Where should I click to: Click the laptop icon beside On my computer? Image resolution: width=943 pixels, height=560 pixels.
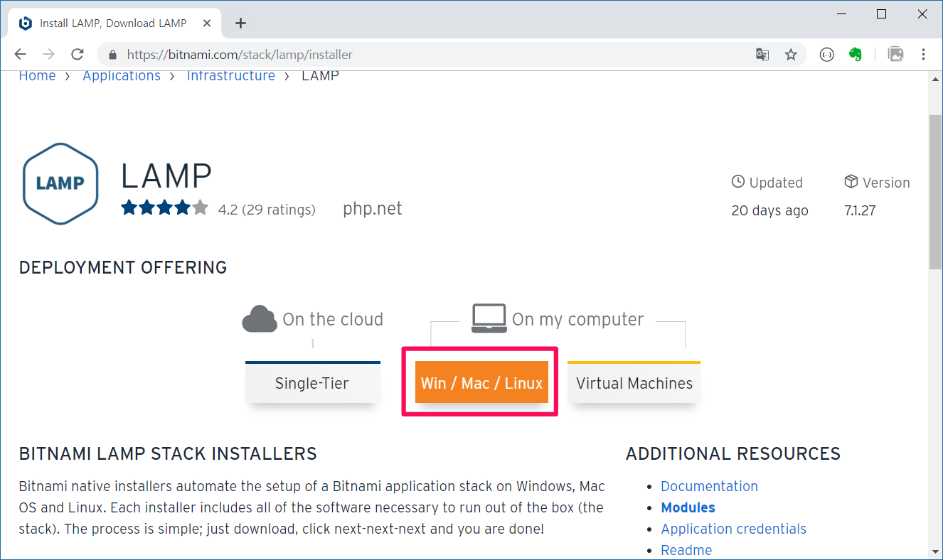click(x=489, y=318)
